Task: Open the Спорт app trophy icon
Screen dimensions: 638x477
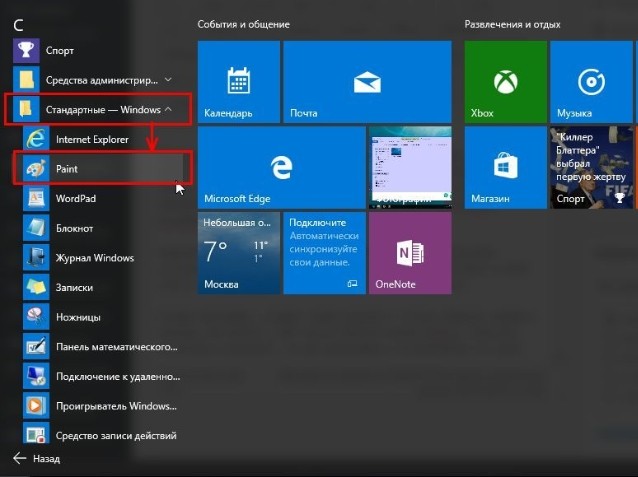Action: coord(26,50)
